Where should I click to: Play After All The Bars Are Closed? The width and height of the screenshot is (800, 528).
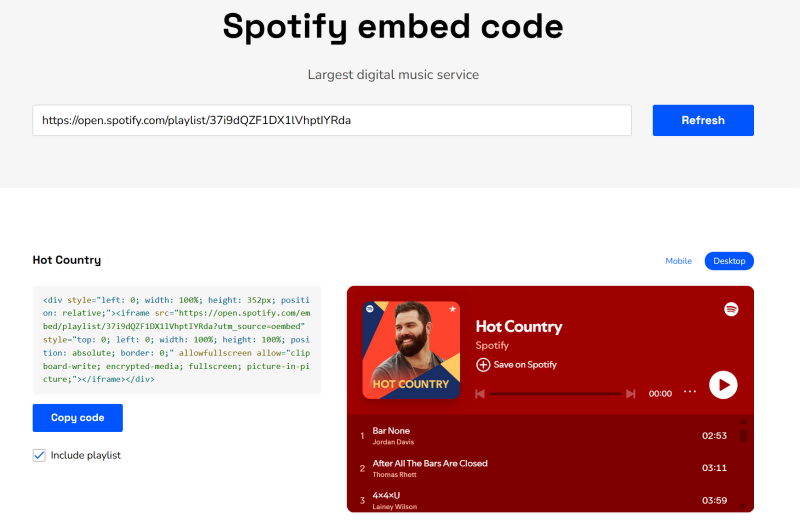(430, 463)
